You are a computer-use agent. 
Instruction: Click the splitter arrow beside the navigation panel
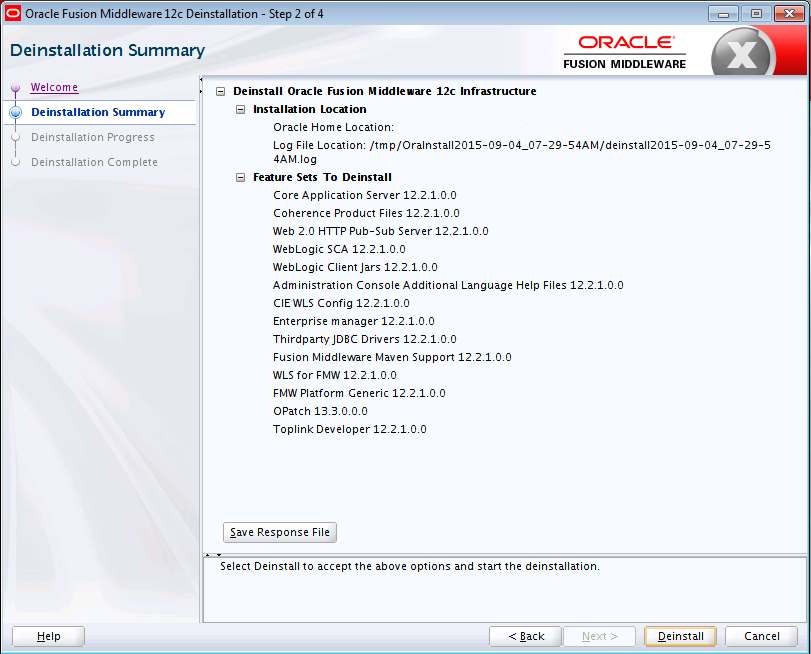click(201, 86)
